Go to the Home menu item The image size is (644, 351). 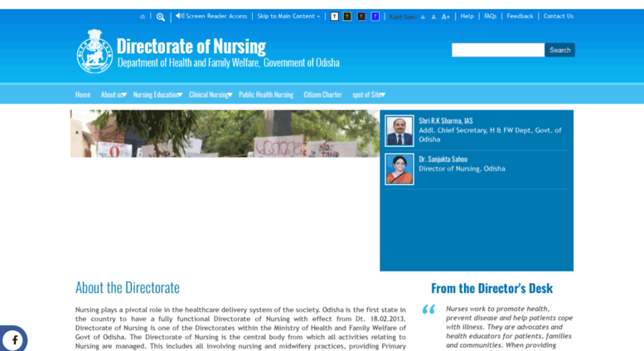(x=83, y=95)
